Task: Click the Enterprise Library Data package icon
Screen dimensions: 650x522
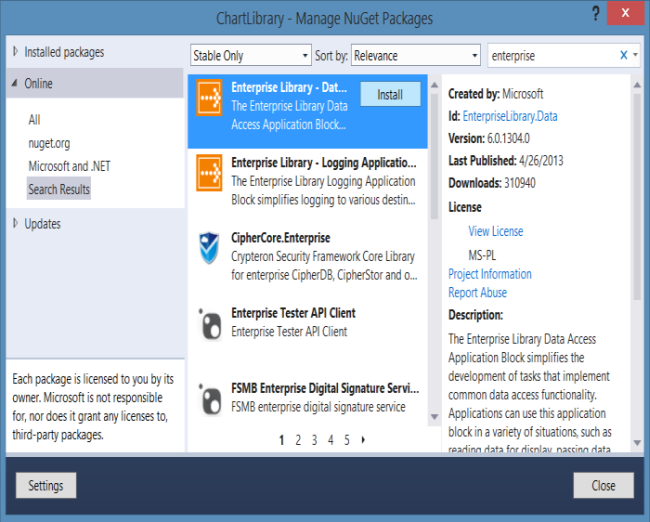Action: pyautogui.click(x=209, y=97)
